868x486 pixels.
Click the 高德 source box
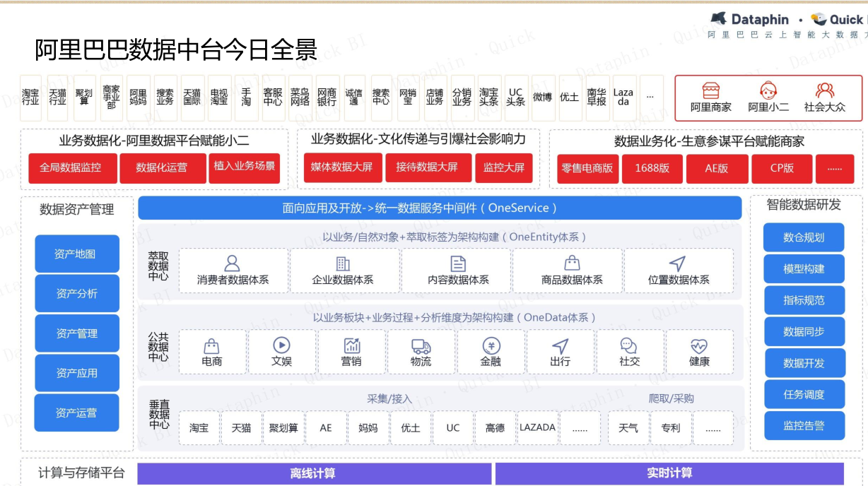pyautogui.click(x=495, y=428)
